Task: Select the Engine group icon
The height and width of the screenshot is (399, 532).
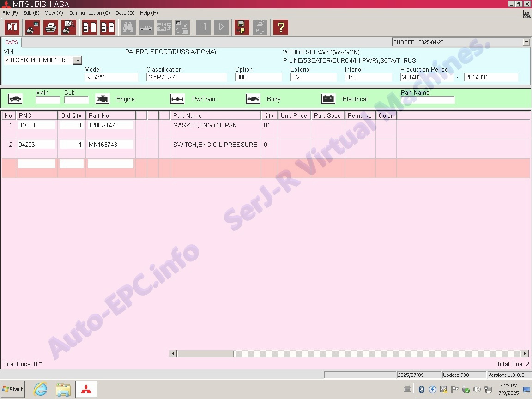Action: [x=103, y=99]
